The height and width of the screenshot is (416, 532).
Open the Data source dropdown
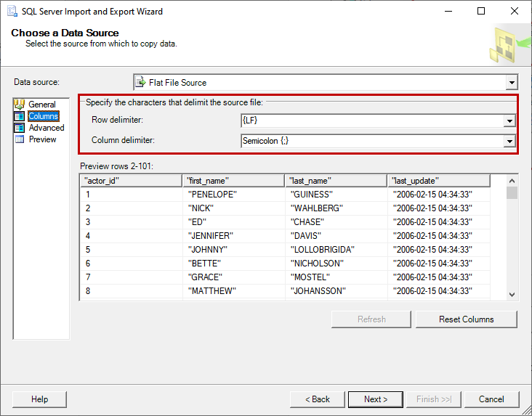[x=512, y=83]
